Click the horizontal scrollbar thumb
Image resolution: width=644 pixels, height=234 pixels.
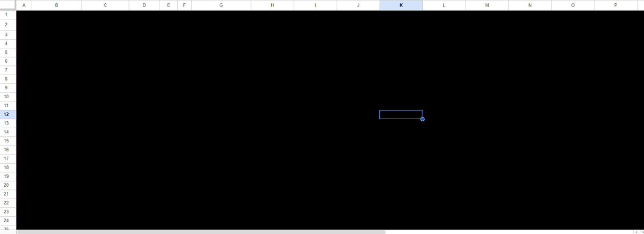point(201,232)
